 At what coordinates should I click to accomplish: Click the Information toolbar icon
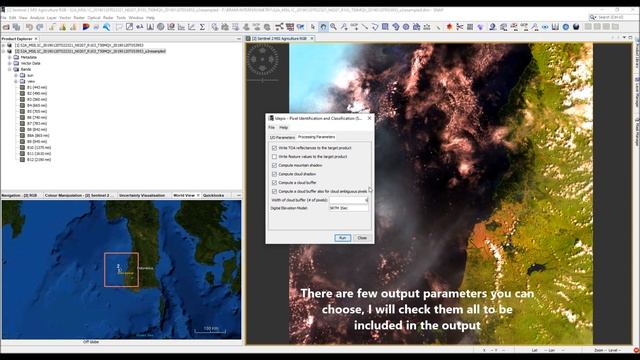pyautogui.click(x=161, y=27)
